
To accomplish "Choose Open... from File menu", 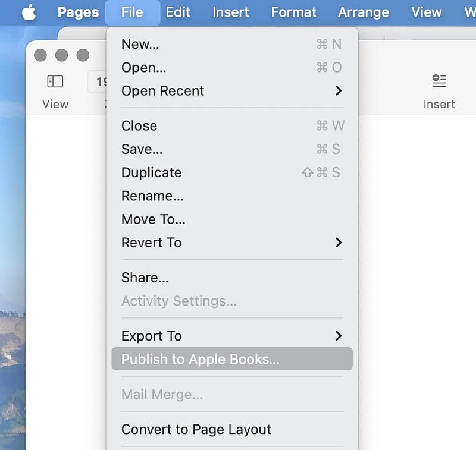I will click(232, 67).
